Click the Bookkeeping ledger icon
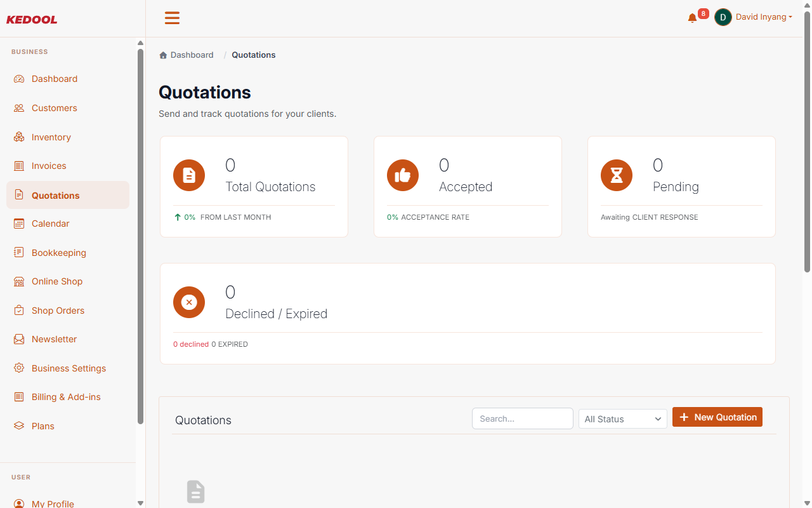The width and height of the screenshot is (812, 508). [19, 253]
